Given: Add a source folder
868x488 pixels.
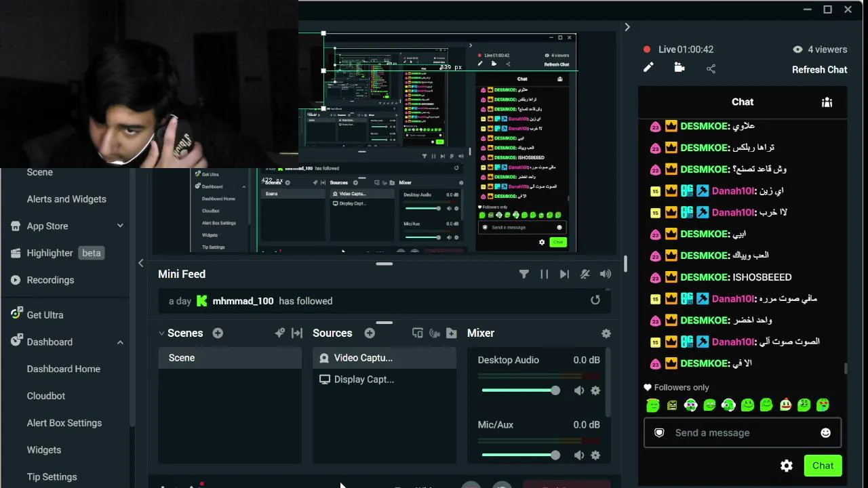Looking at the screenshot, I should click(452, 333).
